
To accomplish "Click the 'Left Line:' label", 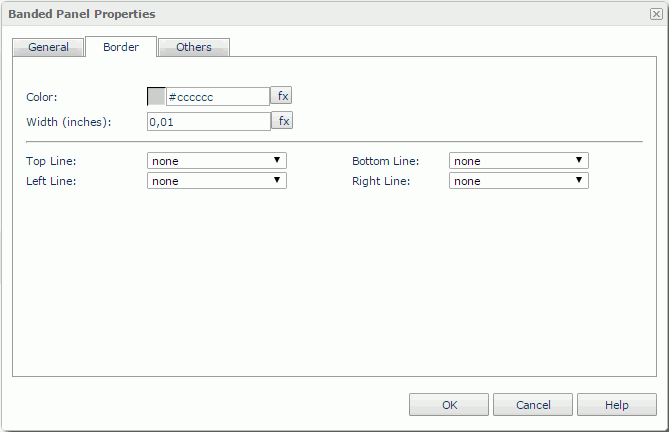I will 51,181.
